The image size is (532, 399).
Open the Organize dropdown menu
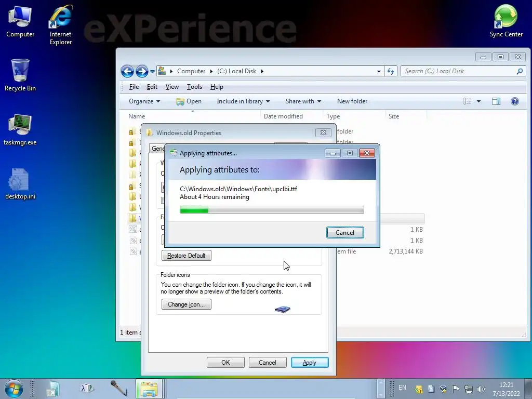(144, 101)
